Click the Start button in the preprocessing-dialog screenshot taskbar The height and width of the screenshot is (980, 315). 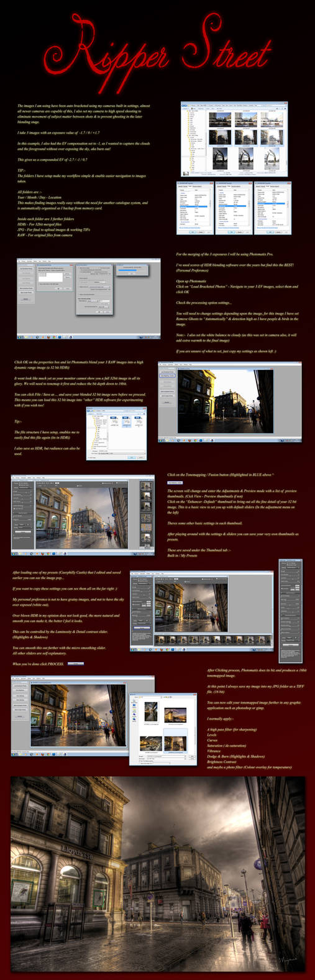[x=20, y=336]
